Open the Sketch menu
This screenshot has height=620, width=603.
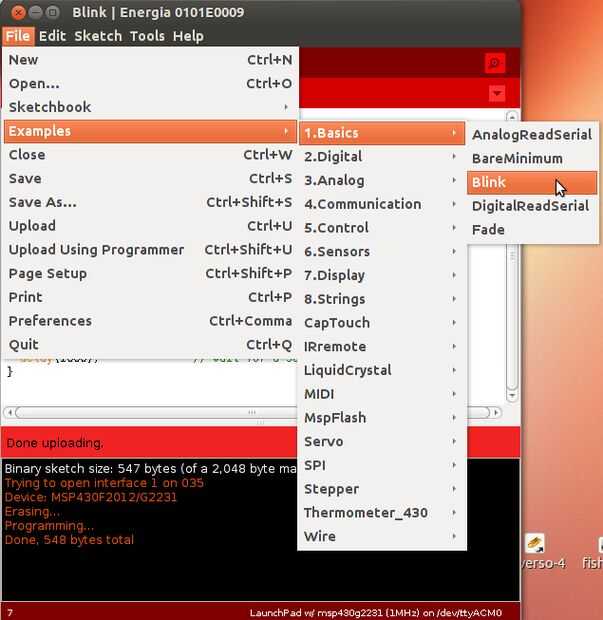click(98, 36)
